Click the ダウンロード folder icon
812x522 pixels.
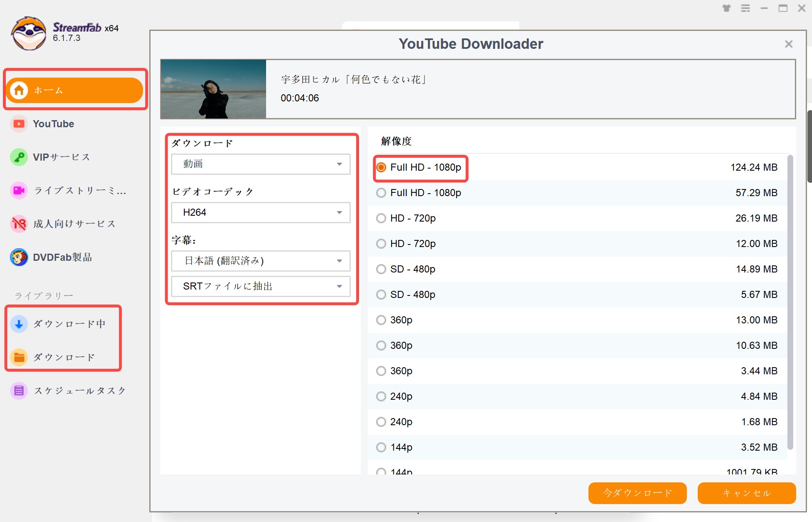(x=19, y=357)
